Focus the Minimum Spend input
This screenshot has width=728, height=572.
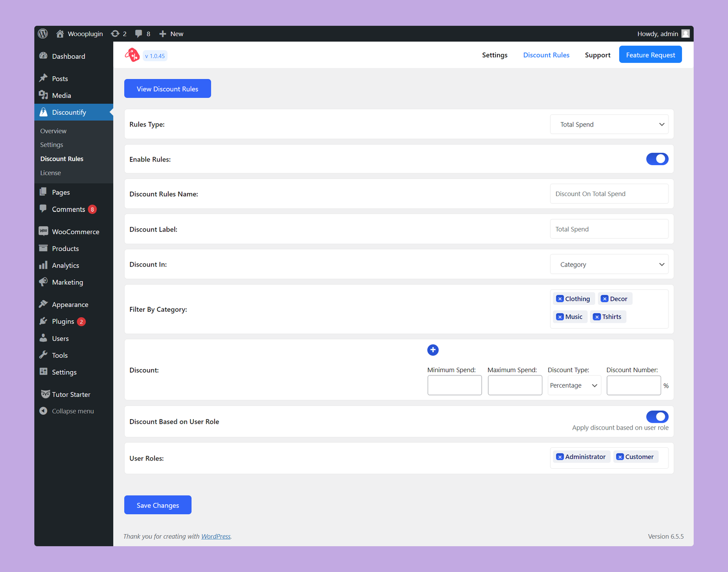455,385
